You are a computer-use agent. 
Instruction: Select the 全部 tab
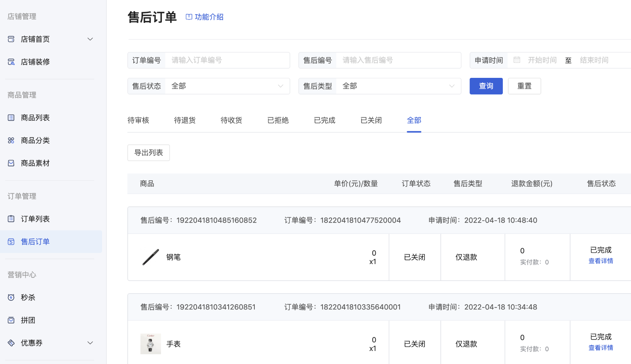tap(414, 120)
